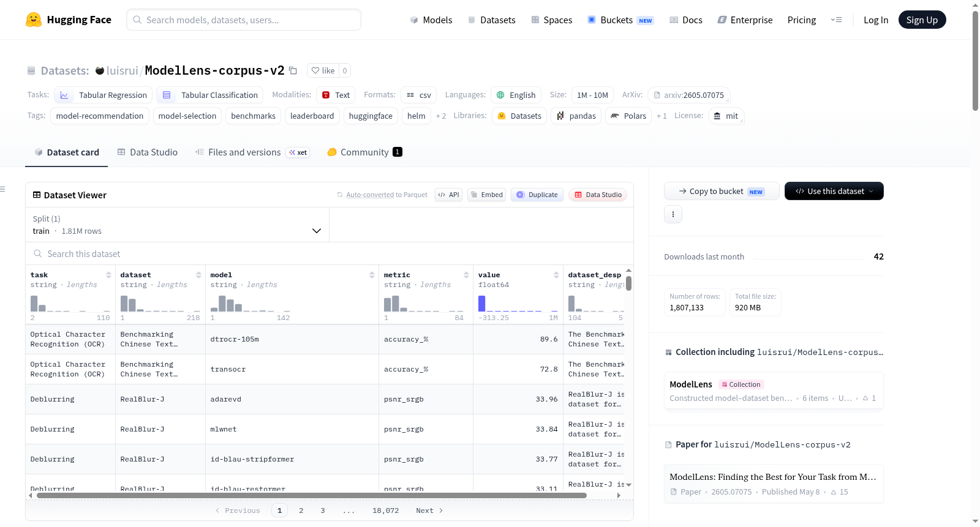Select the Datasets library tag

click(x=519, y=116)
